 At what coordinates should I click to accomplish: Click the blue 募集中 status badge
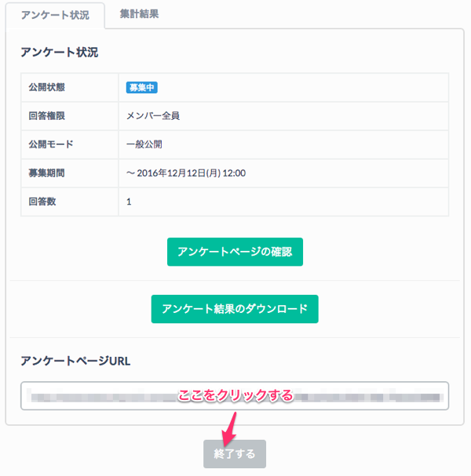[142, 87]
